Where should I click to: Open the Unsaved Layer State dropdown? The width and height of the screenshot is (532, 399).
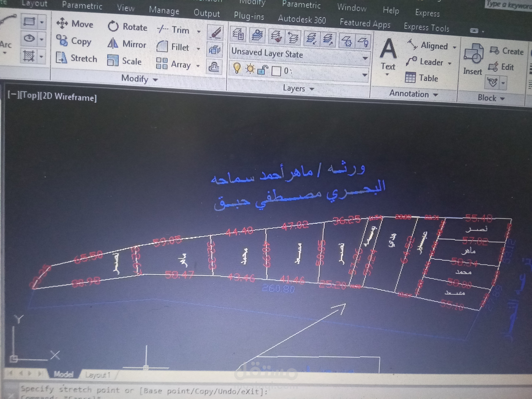[x=366, y=58]
